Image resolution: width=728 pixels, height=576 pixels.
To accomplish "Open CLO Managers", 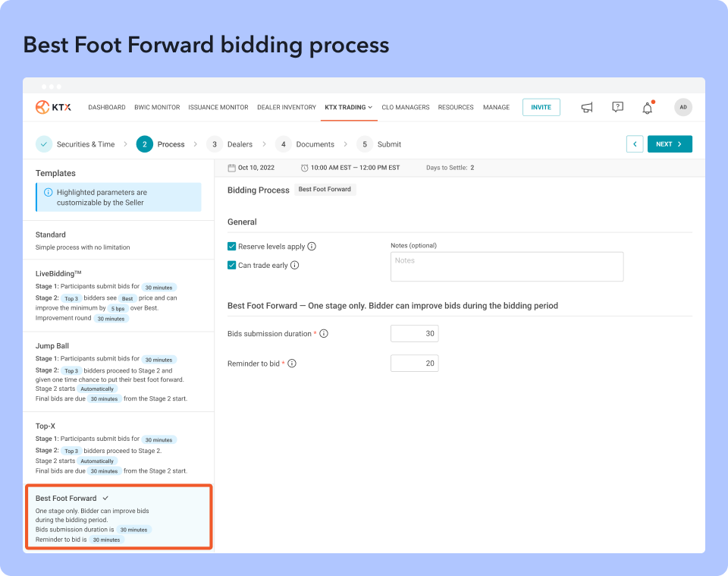I will [405, 107].
